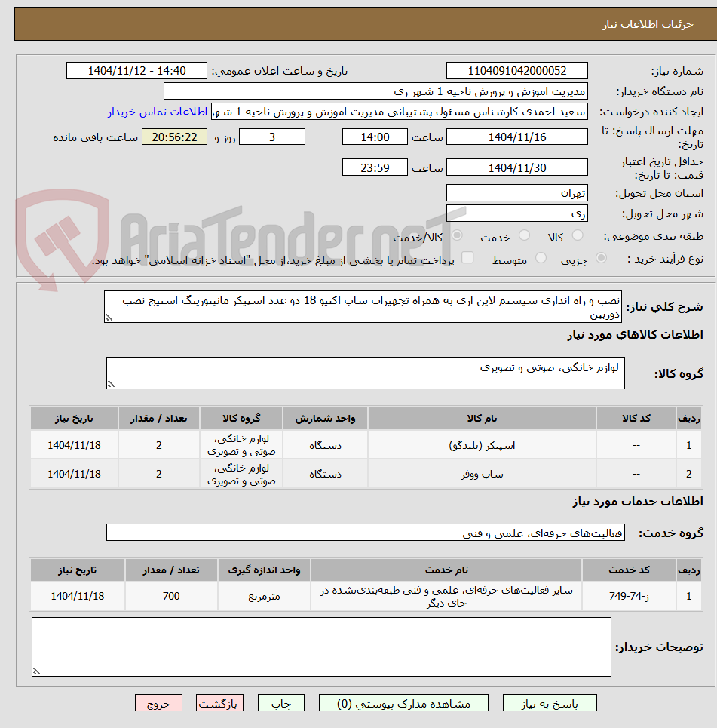Click the deadline time field 14:00
The image size is (717, 728).
[x=375, y=137]
